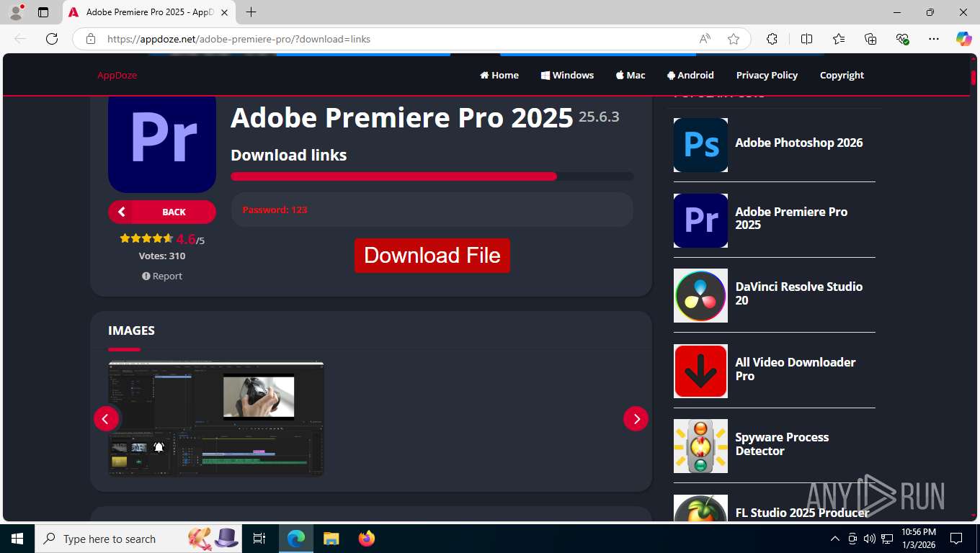Open the tab actions menu icon

(43, 12)
